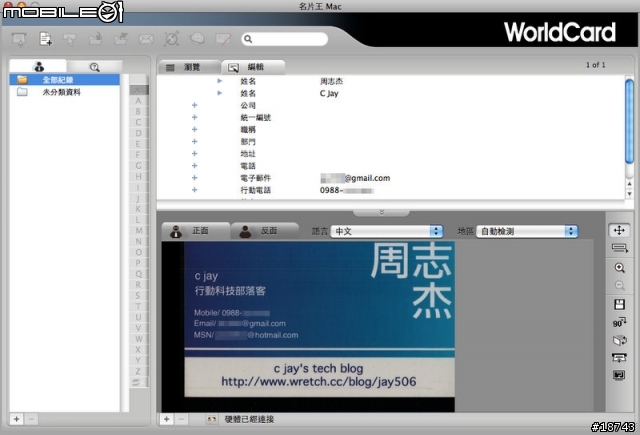Click the add category plus button in sidebar
This screenshot has height=435, width=640.
coord(16,419)
